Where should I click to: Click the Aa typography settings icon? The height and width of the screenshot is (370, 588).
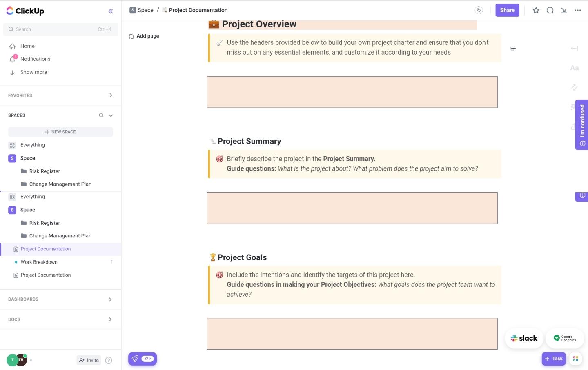pyautogui.click(x=574, y=68)
